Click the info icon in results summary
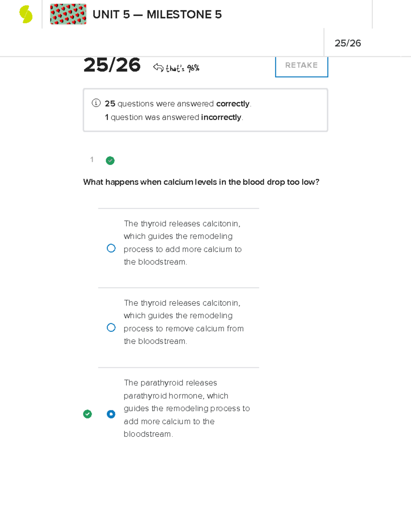Image resolution: width=411 pixels, height=532 pixels. point(96,103)
